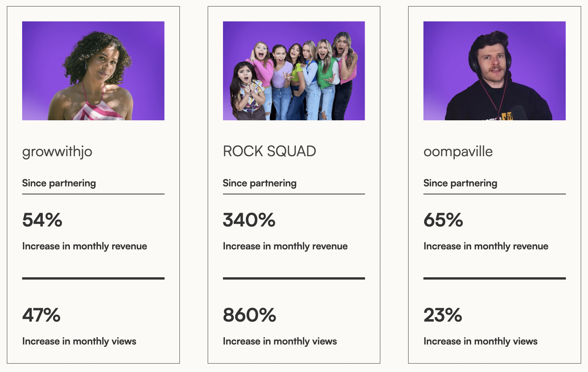Click "Since partnering" under growwithjo

point(59,183)
